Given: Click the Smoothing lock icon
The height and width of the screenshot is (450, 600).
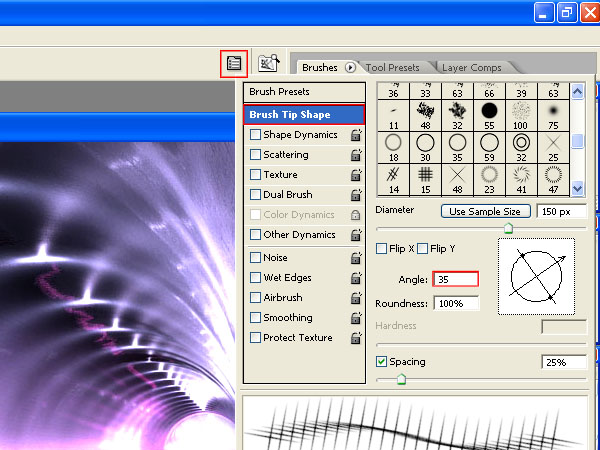Looking at the screenshot, I should coord(356,318).
